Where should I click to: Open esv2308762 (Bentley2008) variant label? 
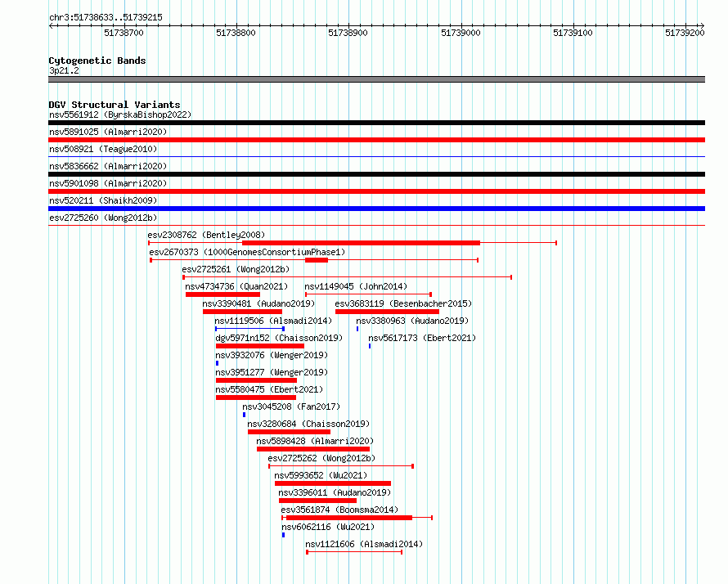(207, 235)
